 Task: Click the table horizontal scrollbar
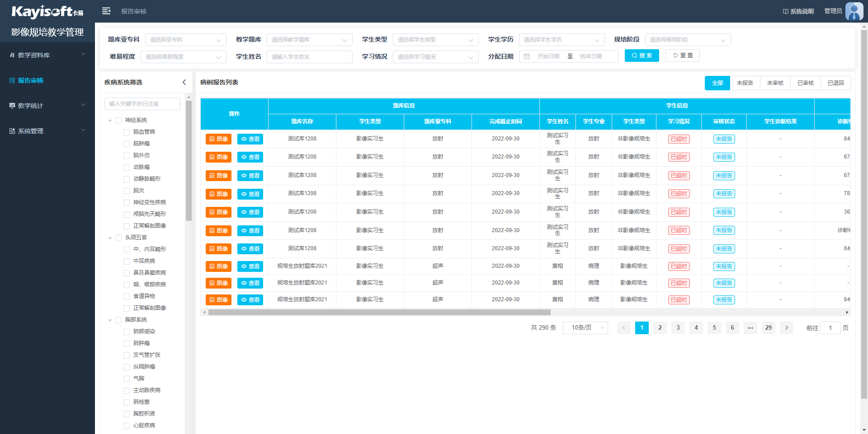point(379,313)
